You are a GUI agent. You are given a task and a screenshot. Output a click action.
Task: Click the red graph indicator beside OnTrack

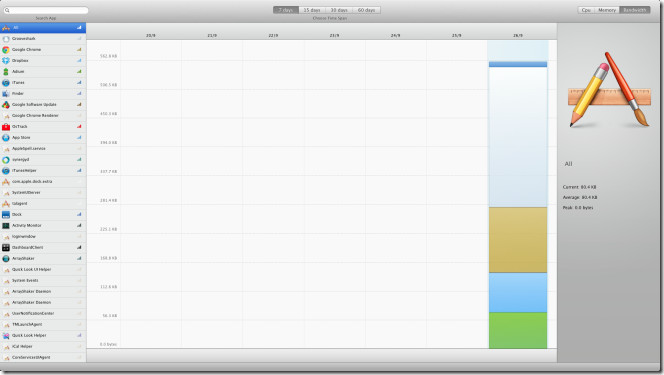(x=79, y=127)
